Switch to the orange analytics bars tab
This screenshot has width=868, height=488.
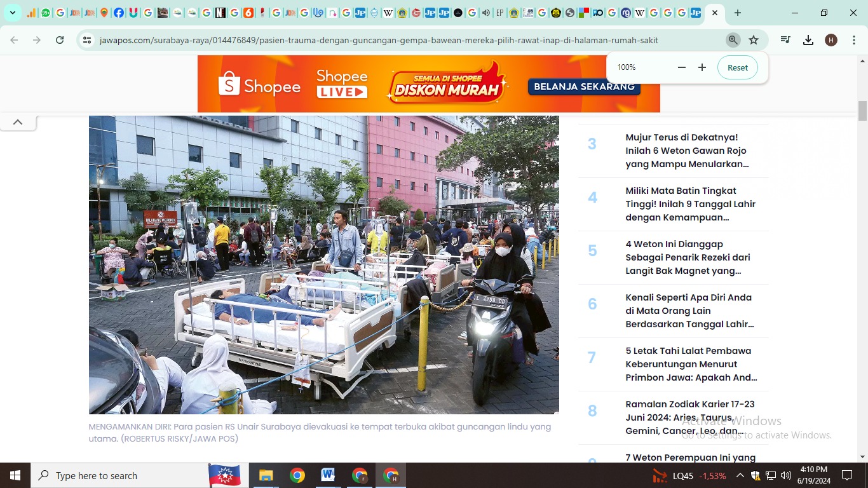coord(31,13)
